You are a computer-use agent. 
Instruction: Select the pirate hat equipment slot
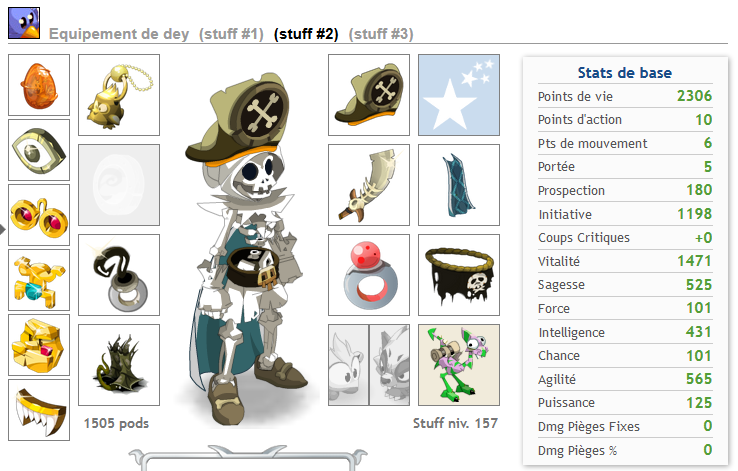click(x=369, y=95)
